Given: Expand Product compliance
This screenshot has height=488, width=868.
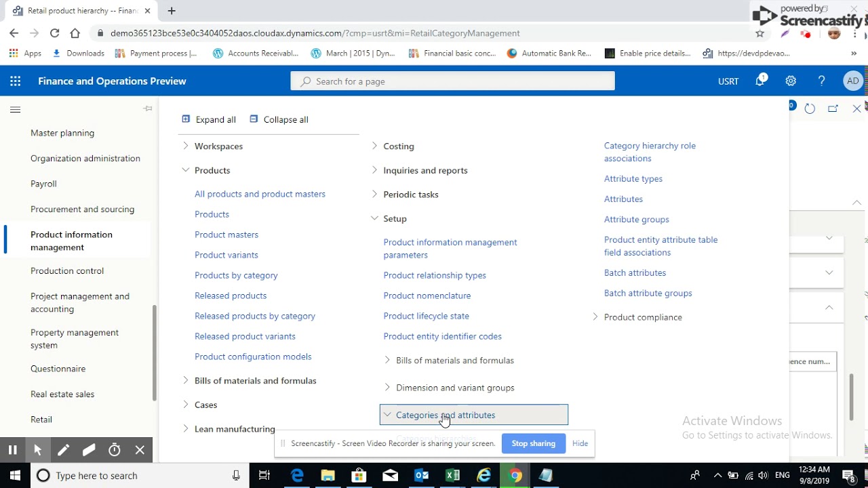Looking at the screenshot, I should tap(595, 317).
